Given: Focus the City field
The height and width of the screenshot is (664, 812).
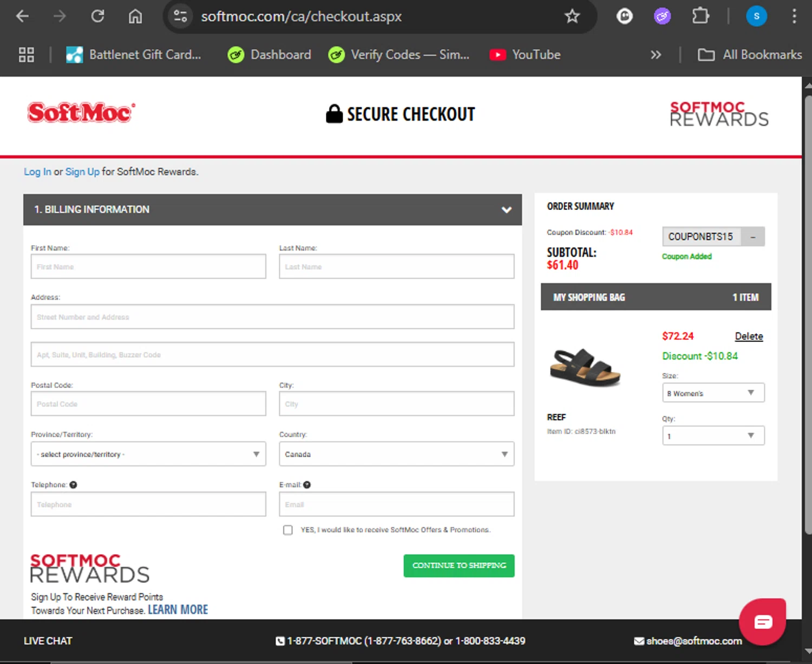Looking at the screenshot, I should (x=396, y=404).
